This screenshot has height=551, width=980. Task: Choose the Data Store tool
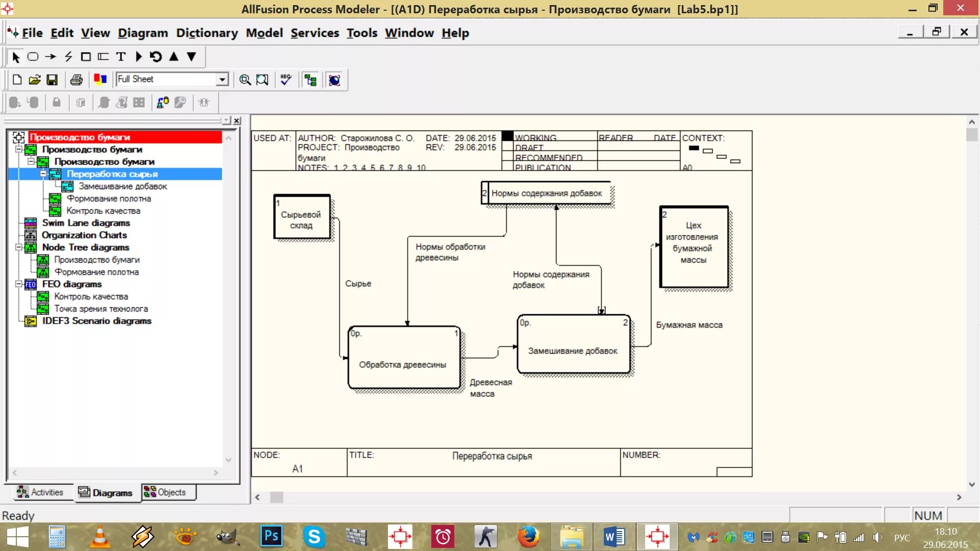coord(103,57)
